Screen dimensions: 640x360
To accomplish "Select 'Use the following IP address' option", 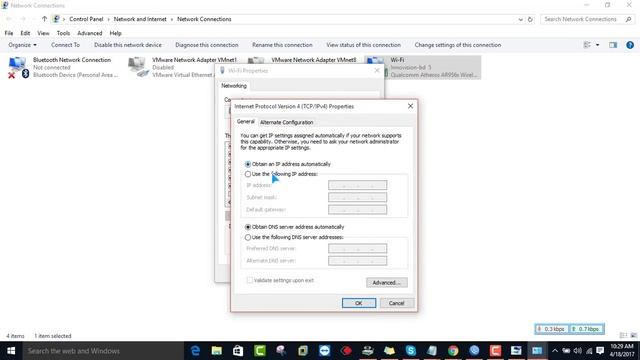I will coord(248,174).
